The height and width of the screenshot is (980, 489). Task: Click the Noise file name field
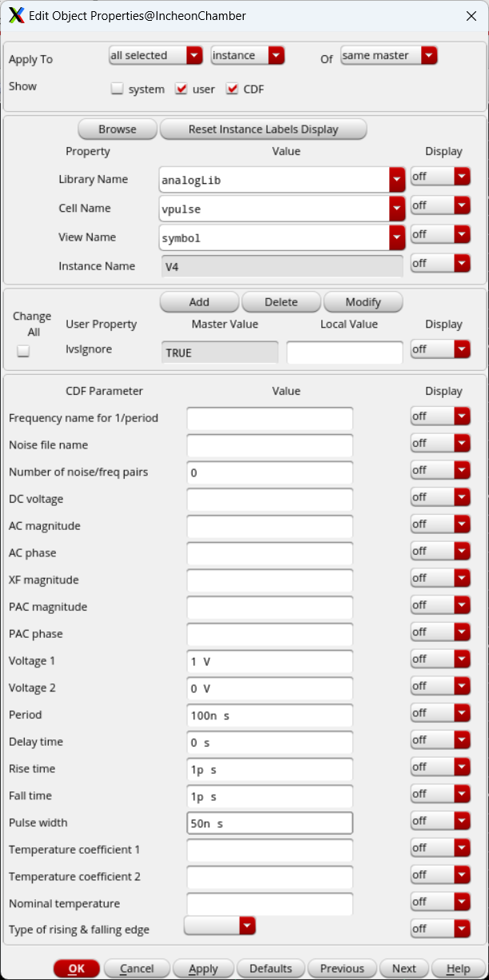(270, 445)
